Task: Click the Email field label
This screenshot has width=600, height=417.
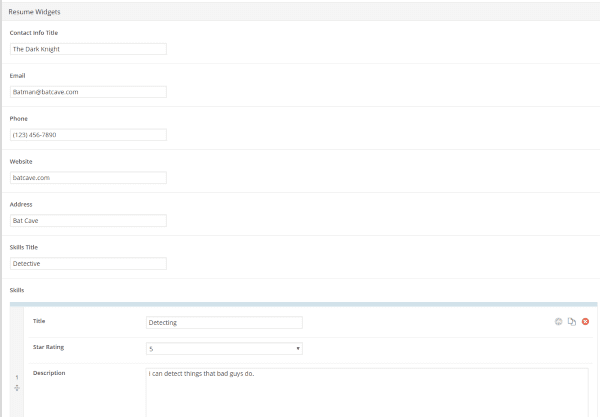Action: coord(17,75)
